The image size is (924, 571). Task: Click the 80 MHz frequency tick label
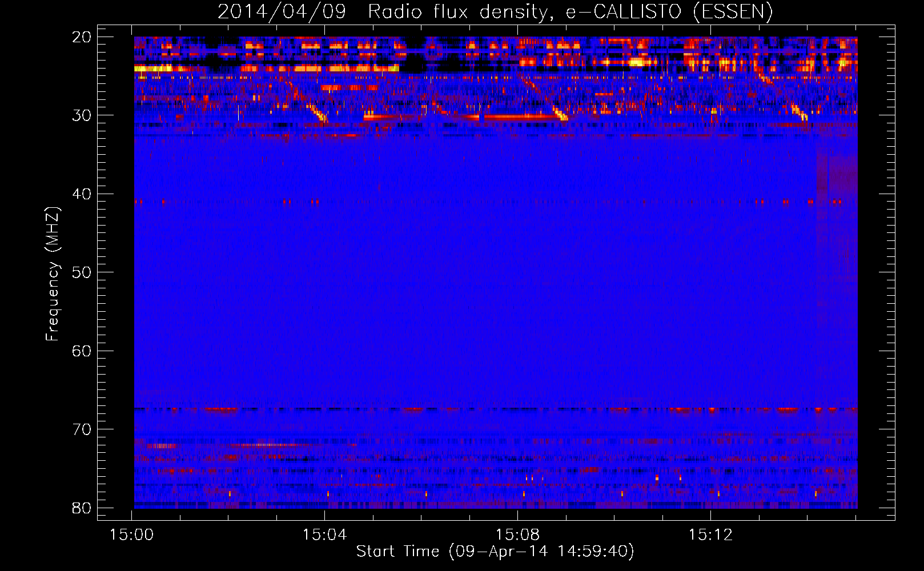pos(82,508)
